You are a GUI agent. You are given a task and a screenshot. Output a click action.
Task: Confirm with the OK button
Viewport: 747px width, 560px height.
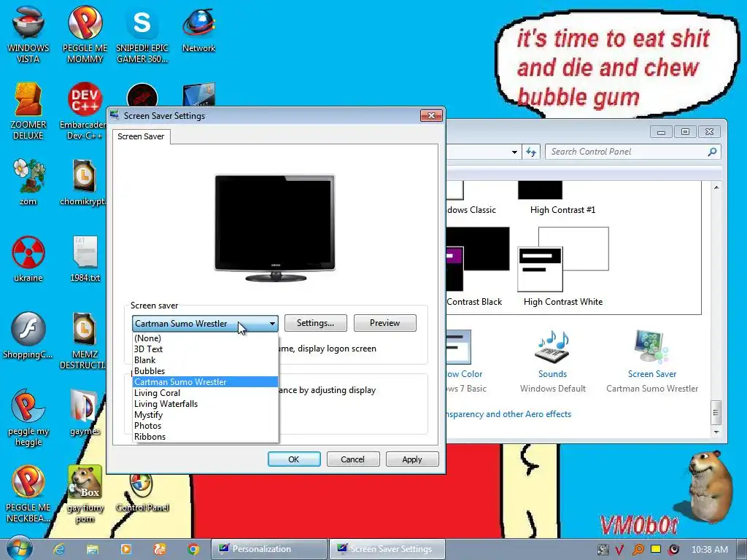coord(293,459)
